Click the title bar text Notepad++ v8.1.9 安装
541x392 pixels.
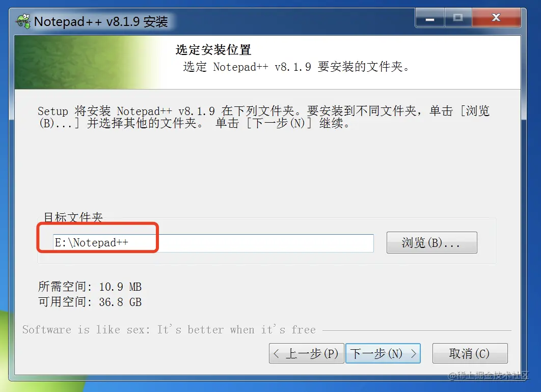101,22
